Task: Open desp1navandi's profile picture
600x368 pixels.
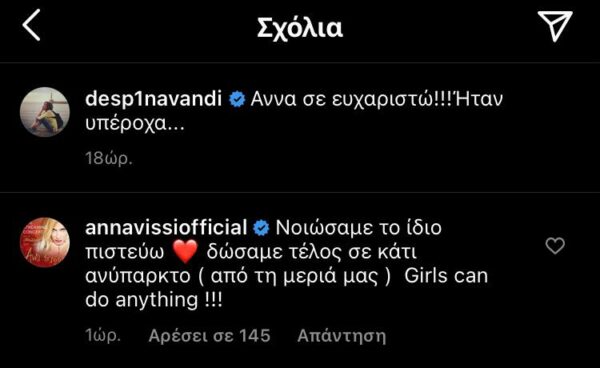Action: 45,112
